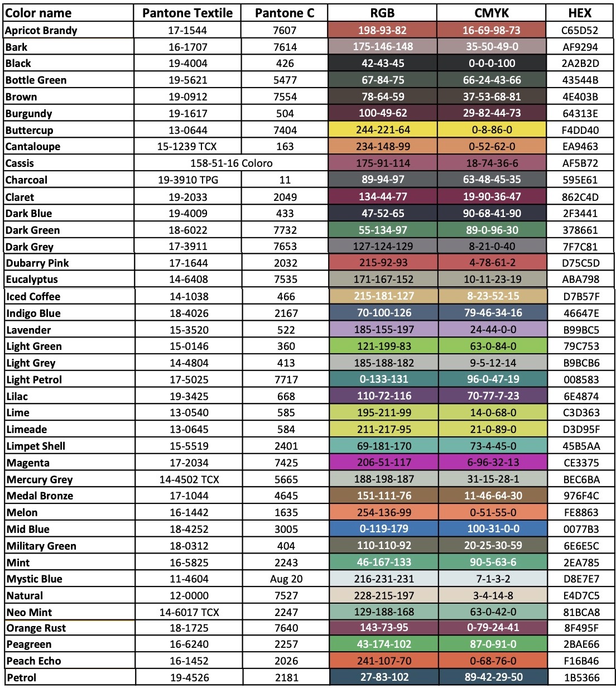Click the Melon CMYK color cell
Screen dimensions: 616x688
point(493,512)
